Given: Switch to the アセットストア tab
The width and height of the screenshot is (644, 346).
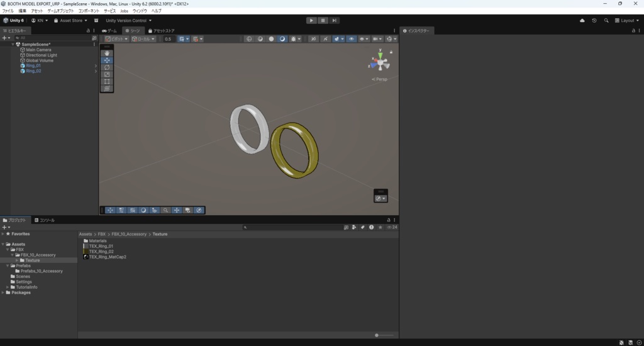Looking at the screenshot, I should click(162, 31).
